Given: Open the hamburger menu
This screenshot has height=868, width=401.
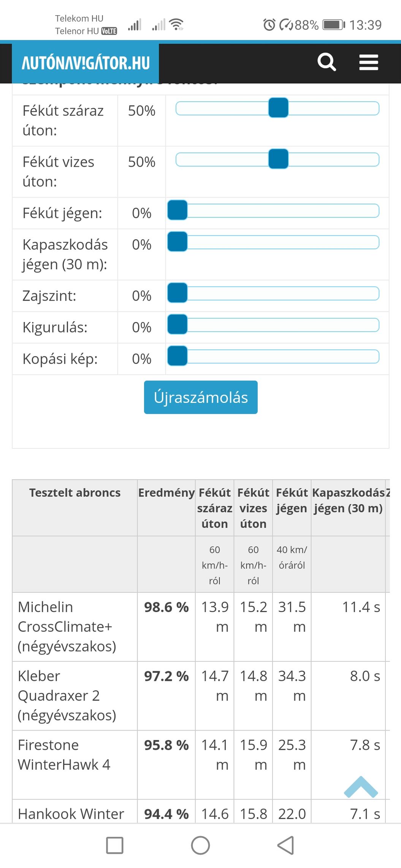Looking at the screenshot, I should (368, 62).
